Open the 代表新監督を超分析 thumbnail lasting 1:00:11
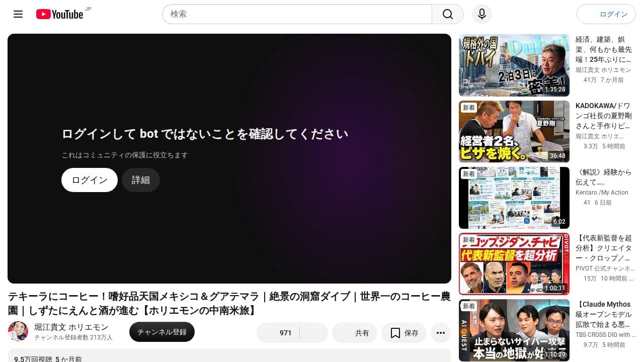644x362 pixels. coord(514,264)
